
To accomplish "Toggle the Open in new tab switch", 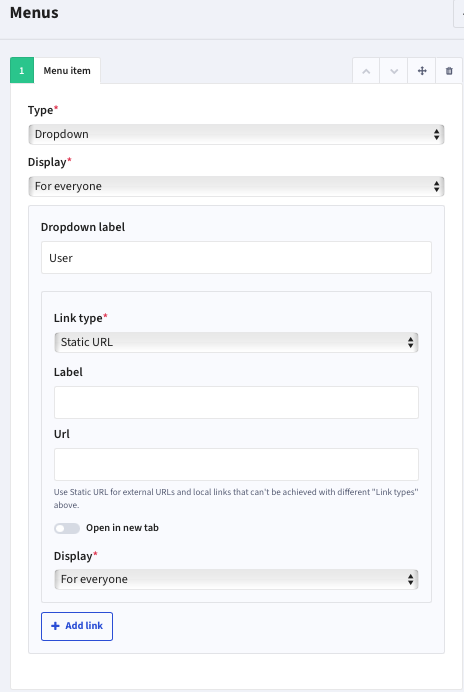I will (67, 528).
